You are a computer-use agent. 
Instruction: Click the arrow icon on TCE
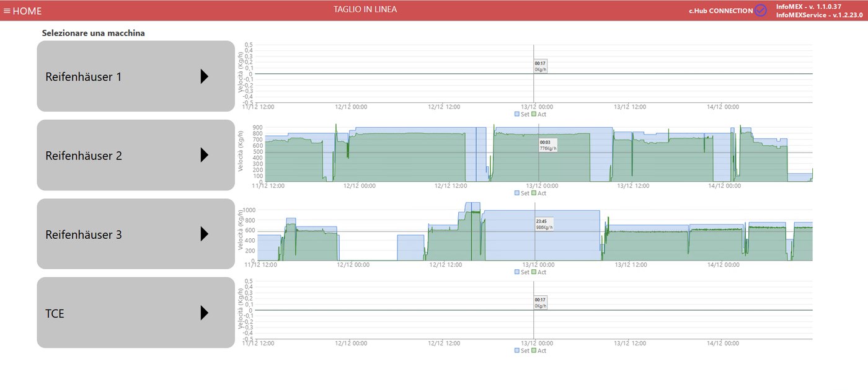[205, 313]
